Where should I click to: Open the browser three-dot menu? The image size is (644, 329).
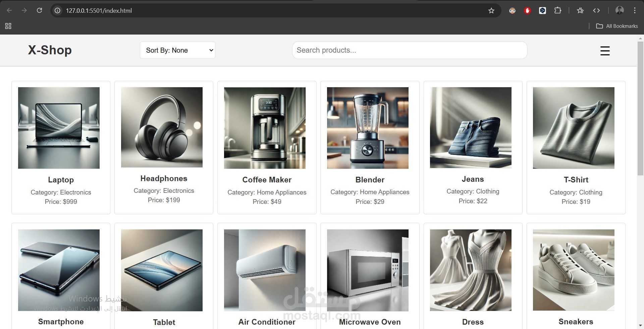point(635,10)
